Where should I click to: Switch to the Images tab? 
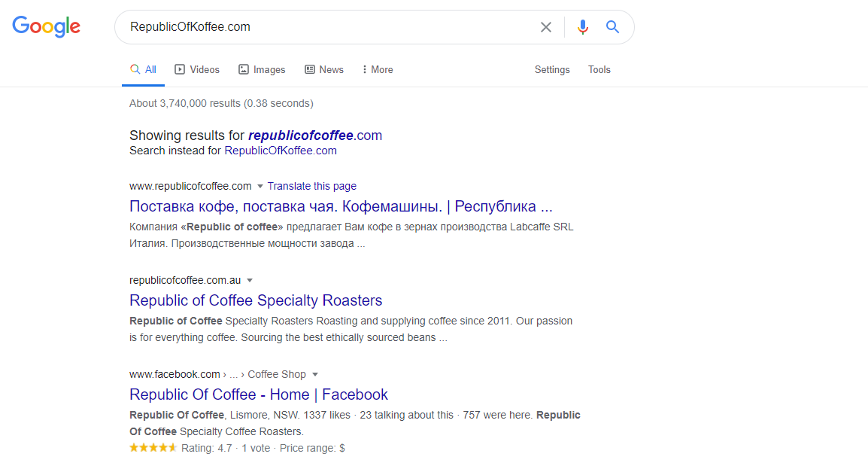pyautogui.click(x=262, y=69)
